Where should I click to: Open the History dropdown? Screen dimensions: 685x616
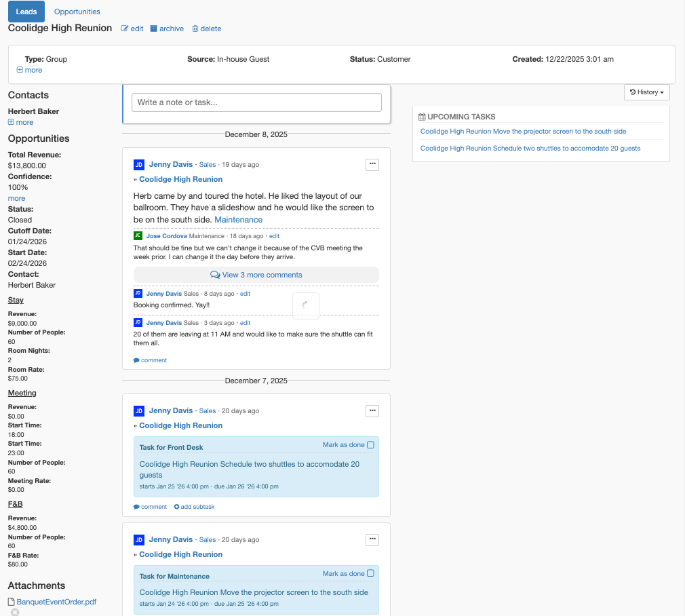646,92
